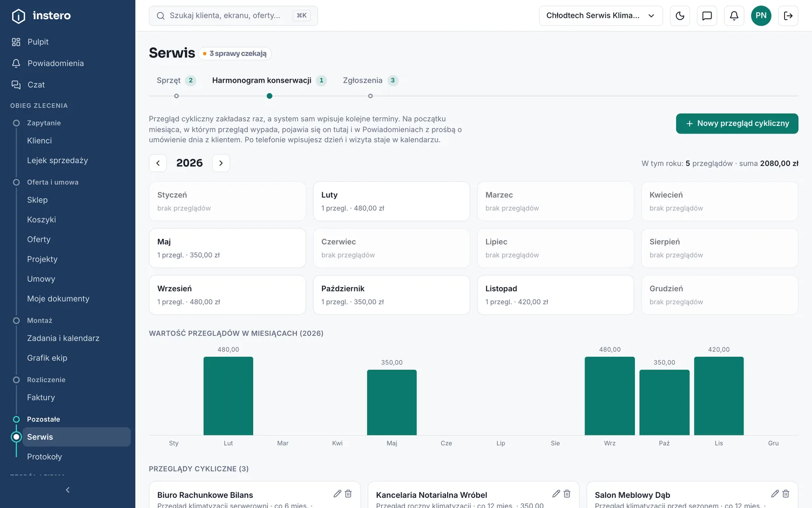812x508 pixels.
Task: Open Grafik ekip in sidebar
Action: (x=76, y=358)
